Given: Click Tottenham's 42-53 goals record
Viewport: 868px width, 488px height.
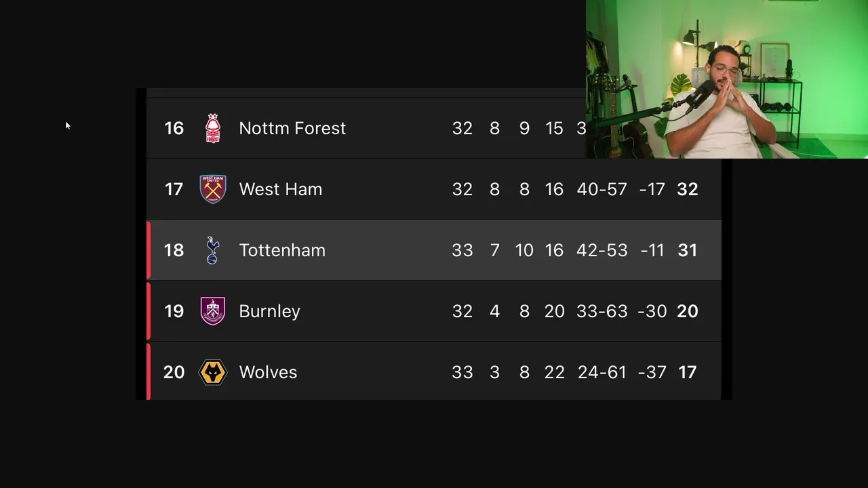Looking at the screenshot, I should point(601,250).
